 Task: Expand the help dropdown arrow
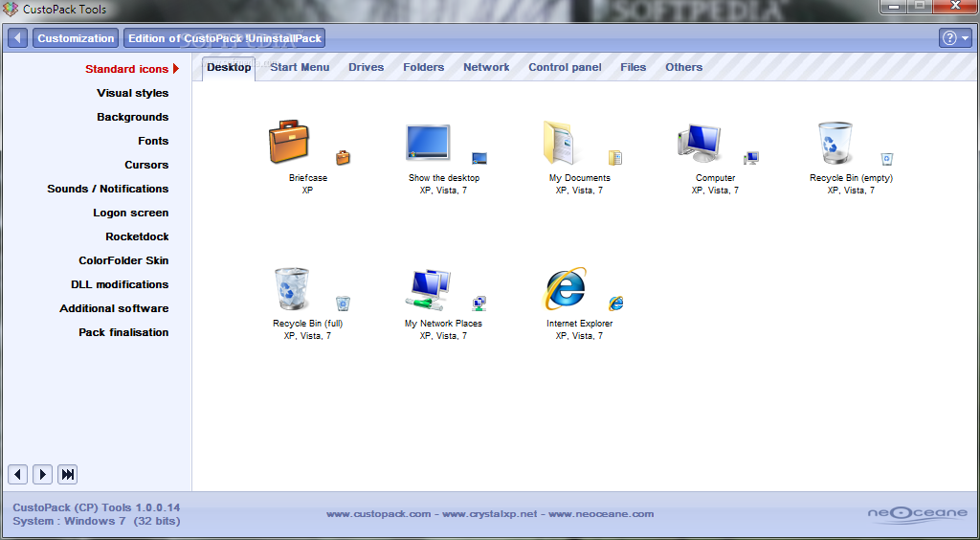pyautogui.click(x=966, y=38)
